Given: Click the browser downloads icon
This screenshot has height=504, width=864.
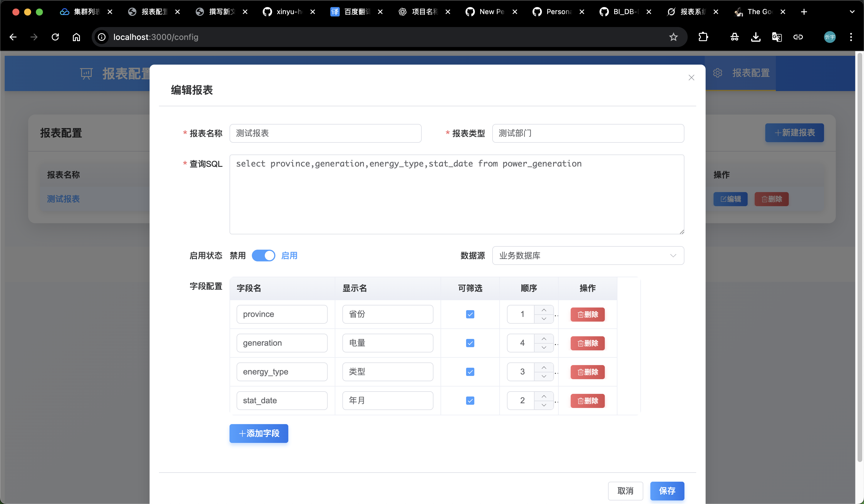Looking at the screenshot, I should [755, 37].
